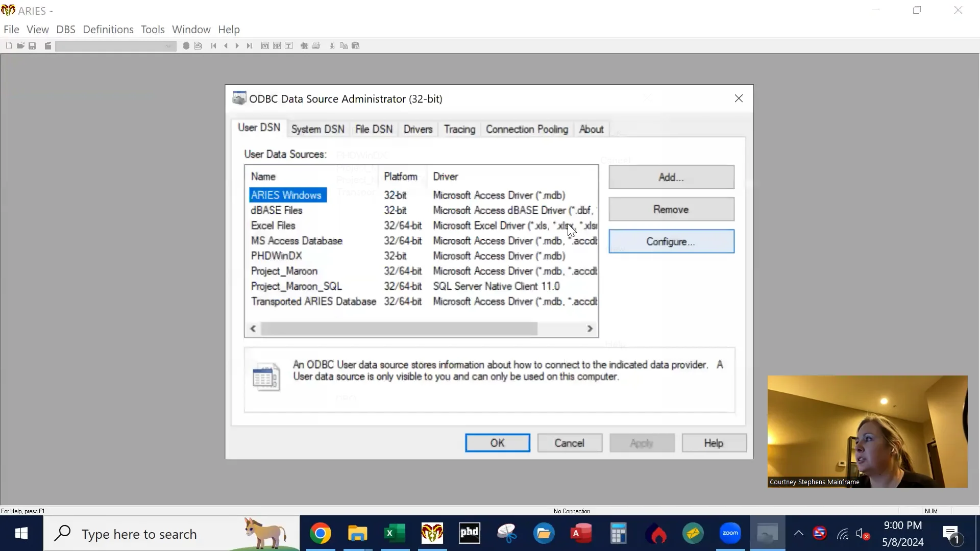This screenshot has width=980, height=551.
Task: Select Project_Maroon_SQL data source
Action: [x=296, y=287]
